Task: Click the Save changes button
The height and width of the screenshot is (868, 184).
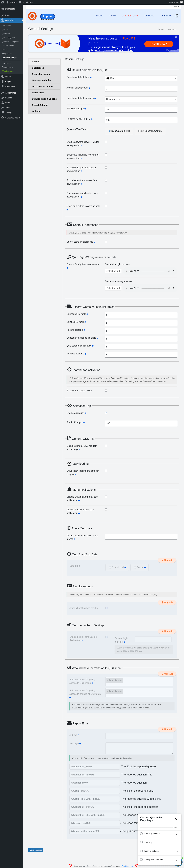Action: point(36,850)
